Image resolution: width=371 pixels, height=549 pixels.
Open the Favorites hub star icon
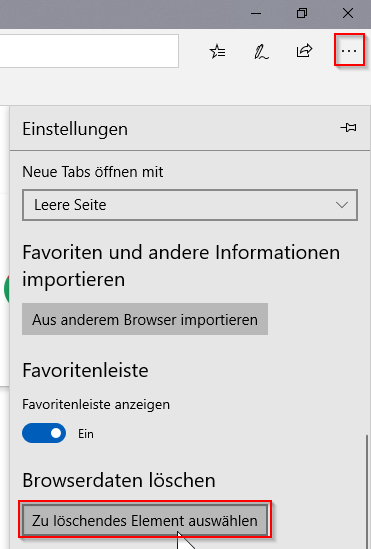click(218, 51)
